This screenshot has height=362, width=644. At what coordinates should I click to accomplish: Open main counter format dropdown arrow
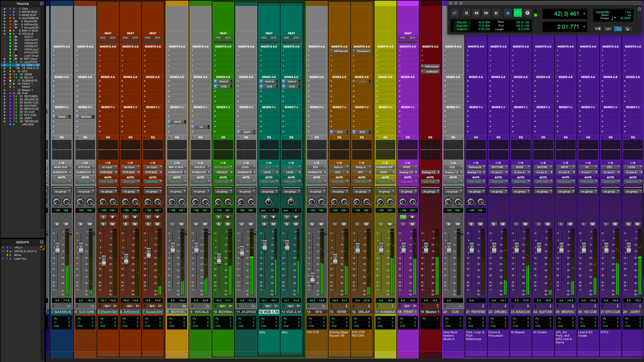click(x=584, y=14)
